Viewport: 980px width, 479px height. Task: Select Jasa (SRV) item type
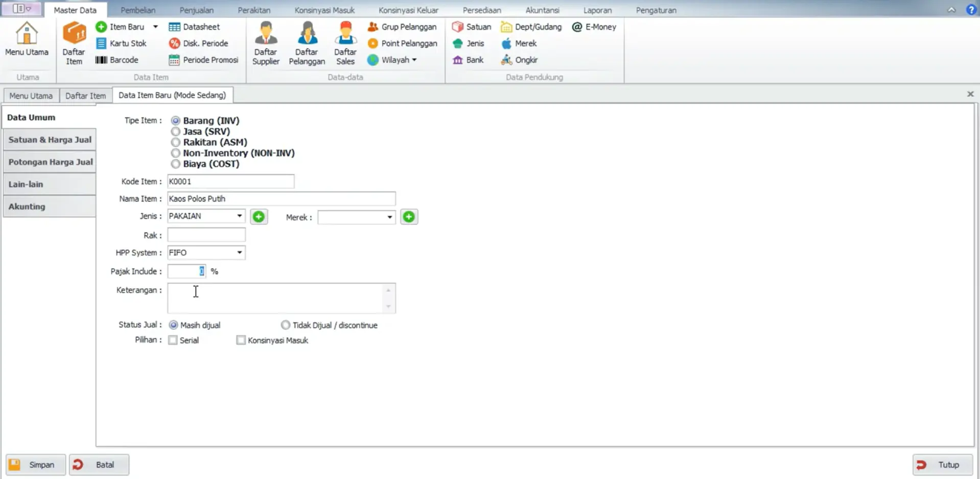pyautogui.click(x=176, y=131)
